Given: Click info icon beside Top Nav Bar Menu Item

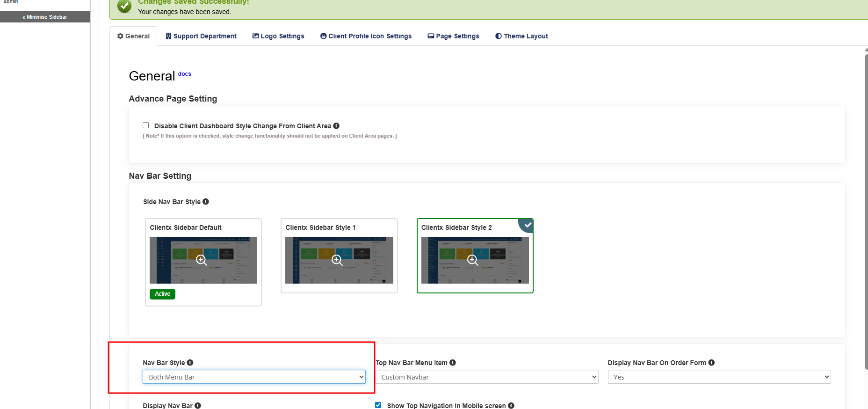Looking at the screenshot, I should 453,363.
